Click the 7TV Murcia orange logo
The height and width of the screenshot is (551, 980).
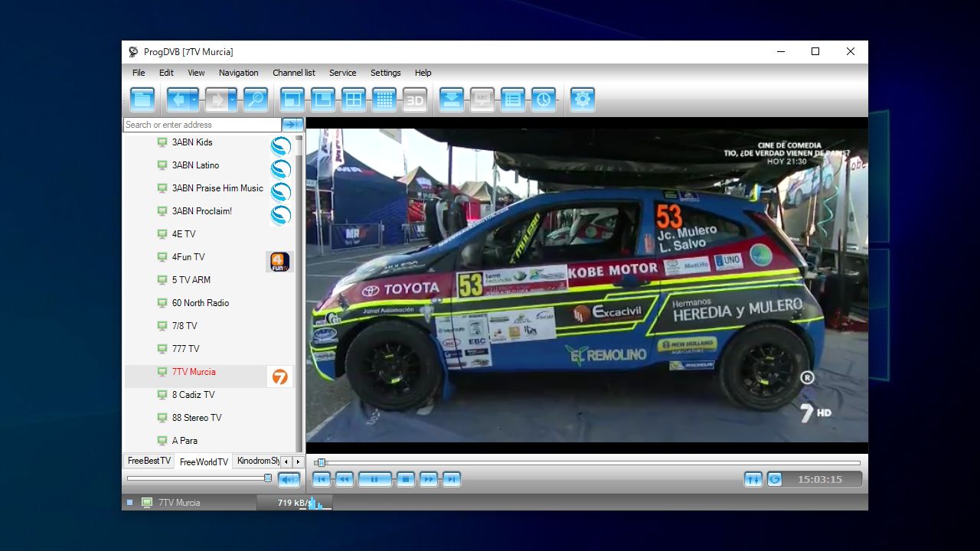280,377
